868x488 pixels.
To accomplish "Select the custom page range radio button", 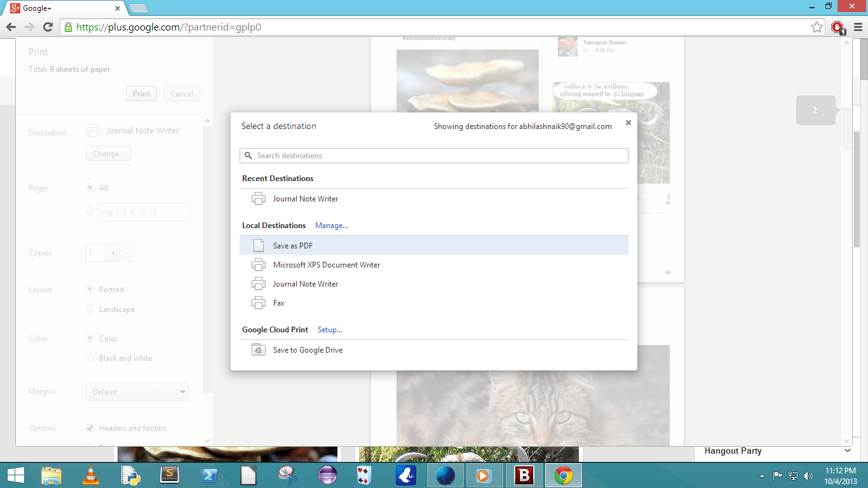I will coord(90,212).
